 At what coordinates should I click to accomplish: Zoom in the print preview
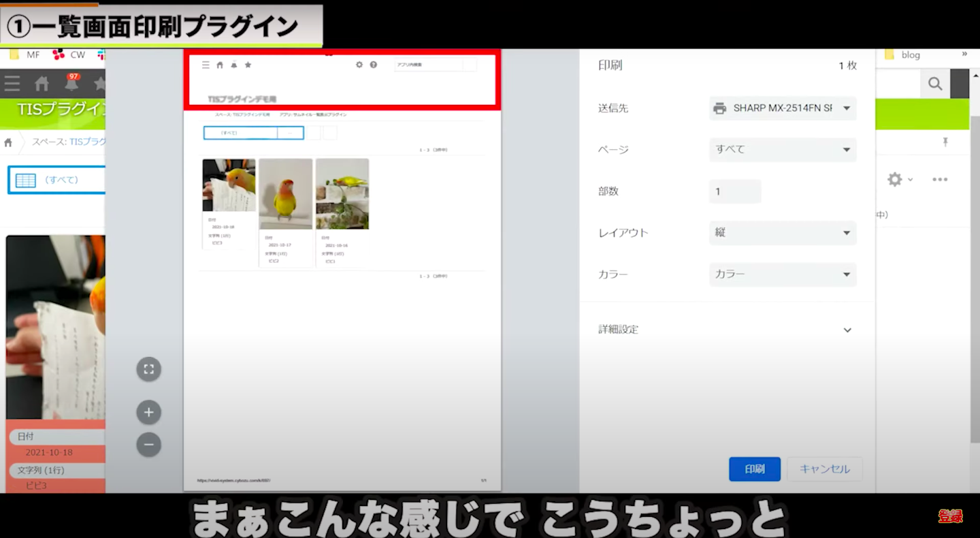pos(148,412)
